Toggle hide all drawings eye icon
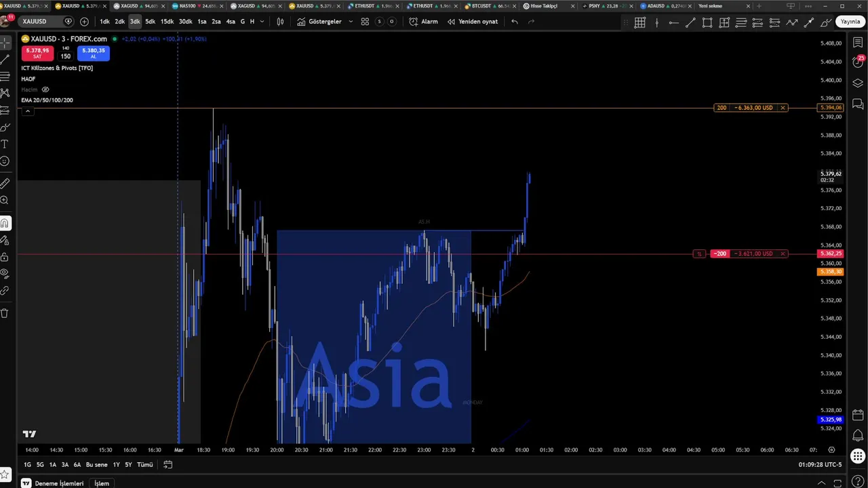868x488 pixels. click(x=5, y=274)
